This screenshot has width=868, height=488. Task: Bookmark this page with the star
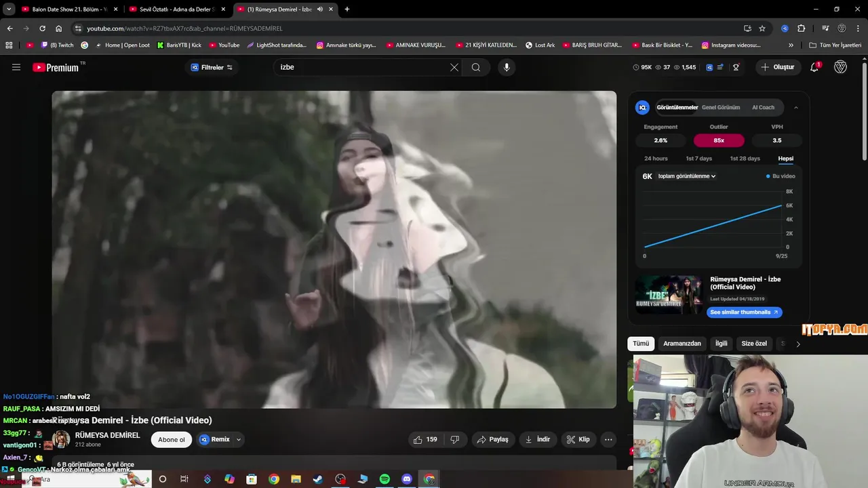[x=762, y=28]
